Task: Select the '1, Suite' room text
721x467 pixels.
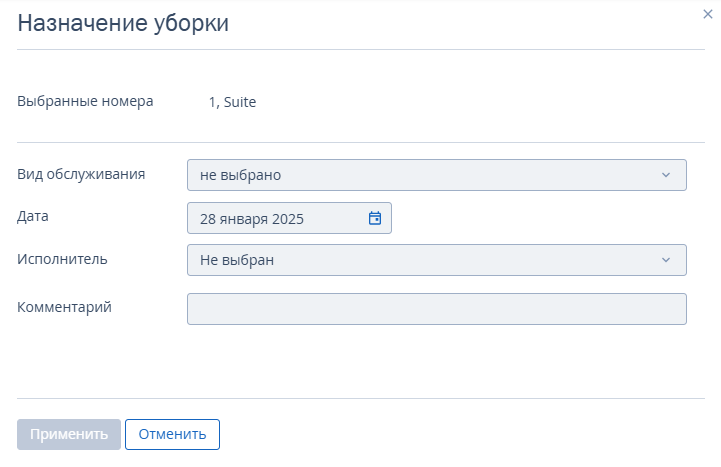Action: (232, 102)
